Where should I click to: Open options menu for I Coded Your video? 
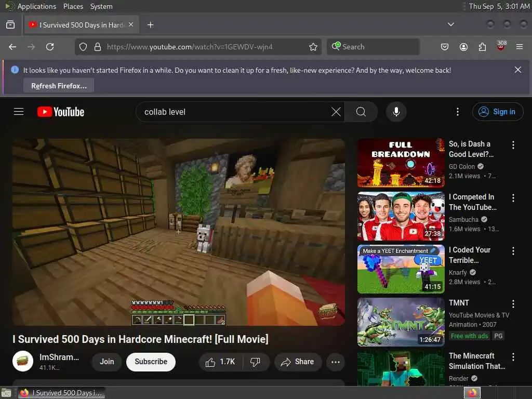(x=513, y=251)
